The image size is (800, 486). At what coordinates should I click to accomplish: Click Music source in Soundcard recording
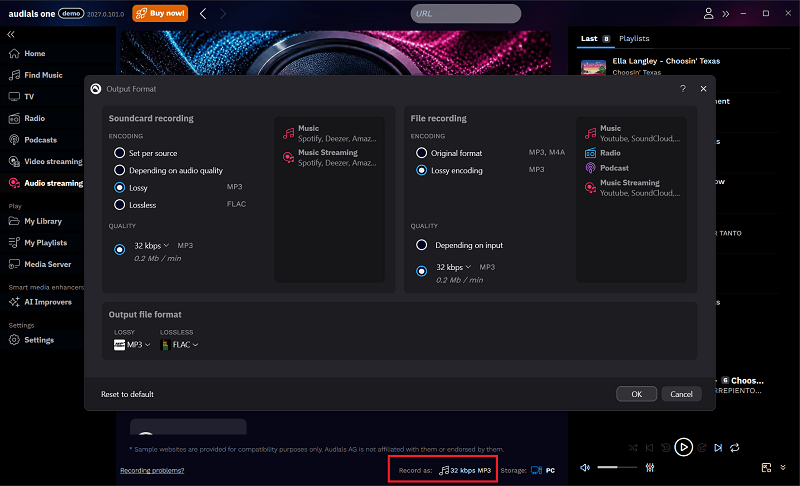pyautogui.click(x=330, y=133)
